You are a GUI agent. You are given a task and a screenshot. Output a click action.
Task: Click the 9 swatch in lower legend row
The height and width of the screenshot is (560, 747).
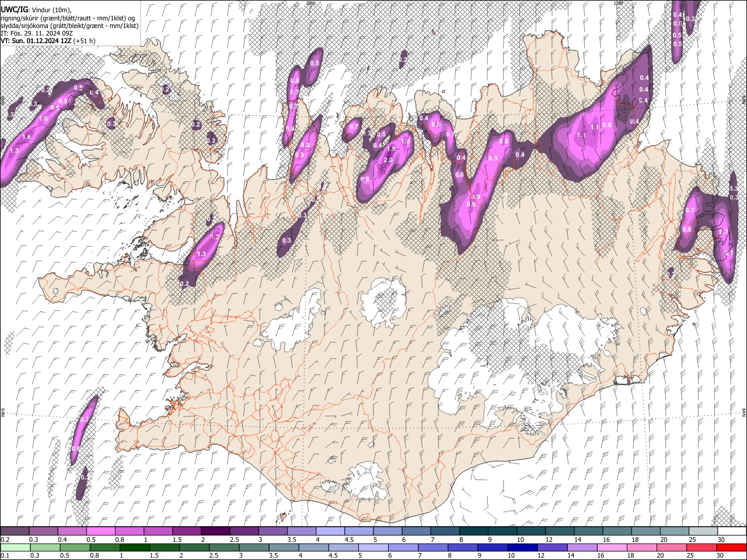tap(492, 547)
